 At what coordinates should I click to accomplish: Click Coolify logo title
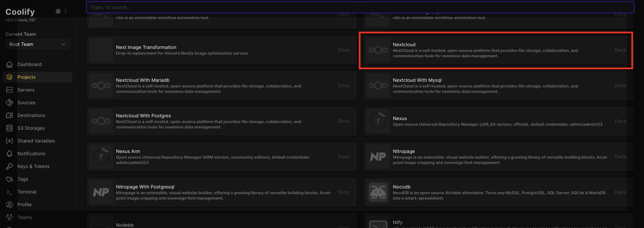coord(20,12)
